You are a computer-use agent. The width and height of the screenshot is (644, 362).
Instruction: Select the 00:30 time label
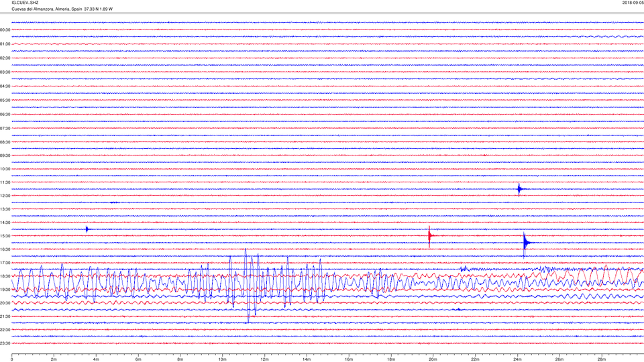coord(5,30)
